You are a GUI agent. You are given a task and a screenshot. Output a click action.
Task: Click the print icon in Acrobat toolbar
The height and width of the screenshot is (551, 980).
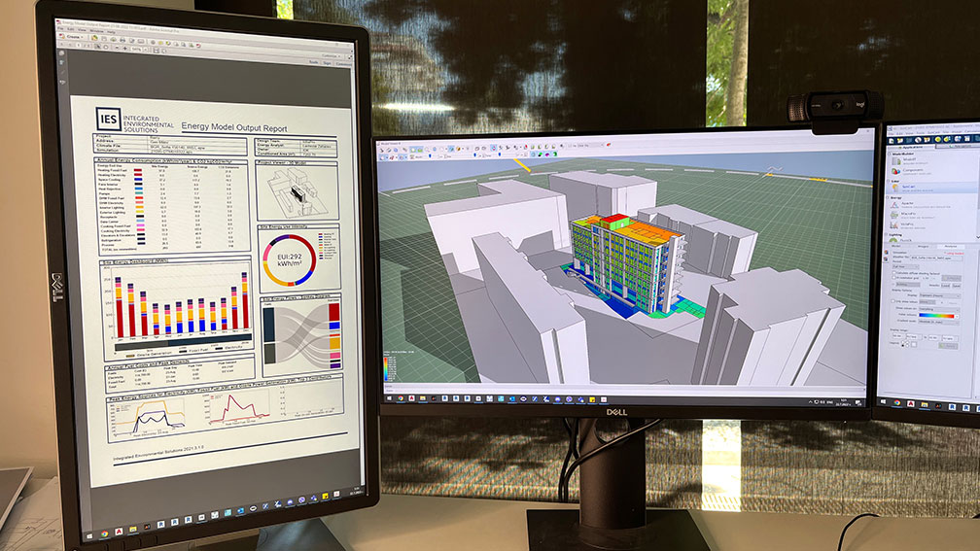coord(122,40)
